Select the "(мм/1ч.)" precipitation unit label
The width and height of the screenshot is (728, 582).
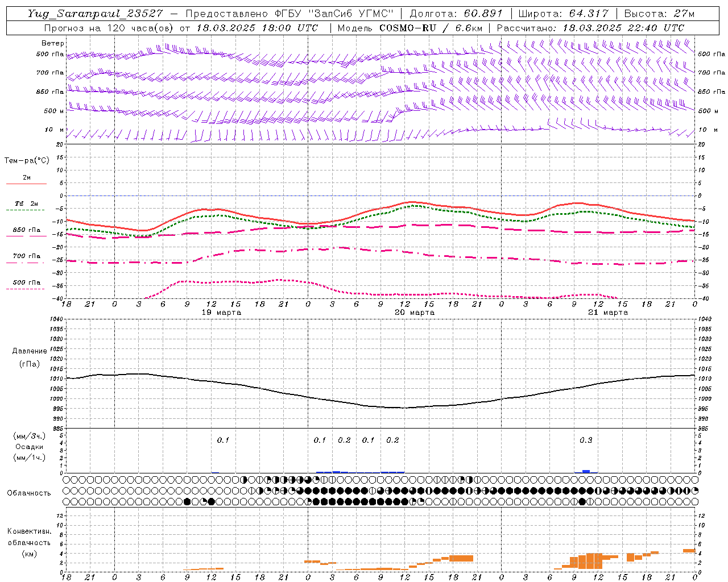point(30,458)
